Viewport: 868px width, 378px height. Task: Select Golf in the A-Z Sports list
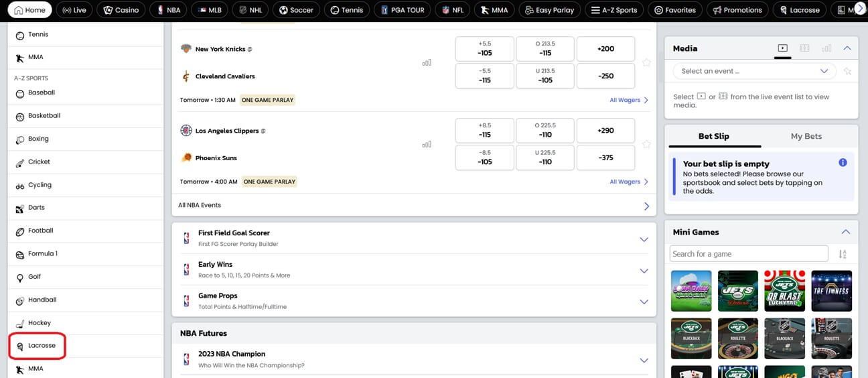(86, 277)
